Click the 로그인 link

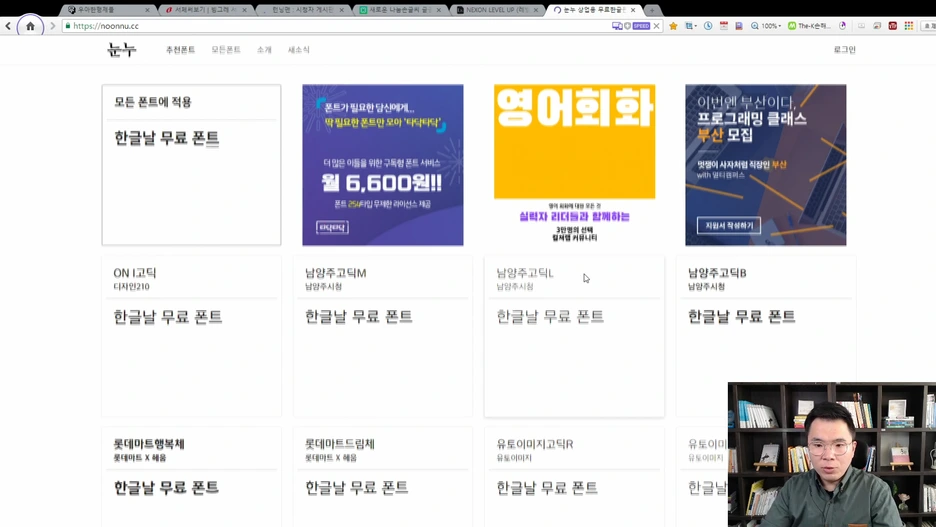[845, 50]
